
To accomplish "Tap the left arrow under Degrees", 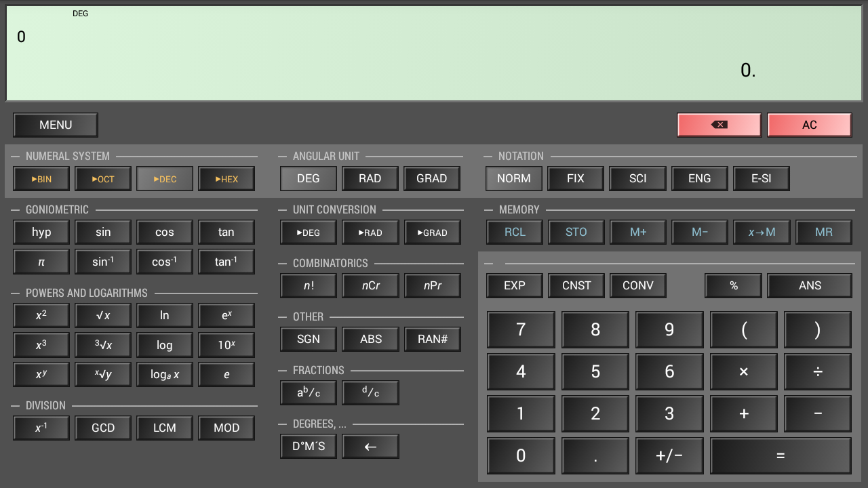I will 370,447.
